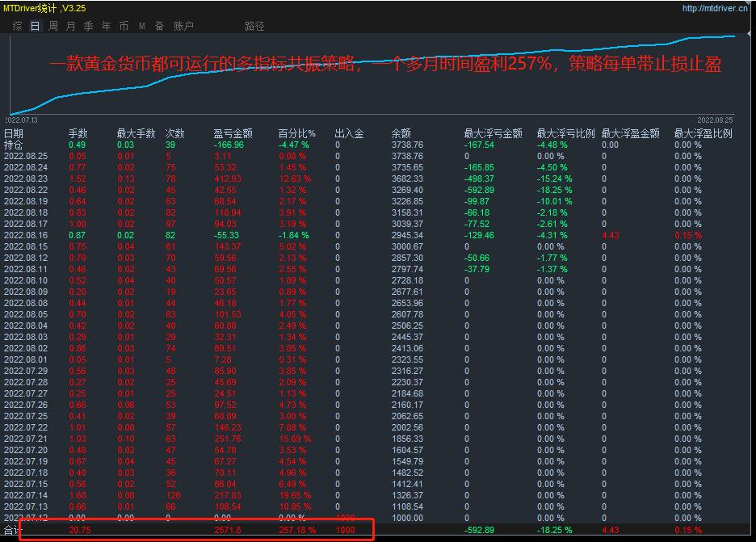The image size is (756, 542).
Task: Click the total lots 20.75
Action: tap(79, 530)
